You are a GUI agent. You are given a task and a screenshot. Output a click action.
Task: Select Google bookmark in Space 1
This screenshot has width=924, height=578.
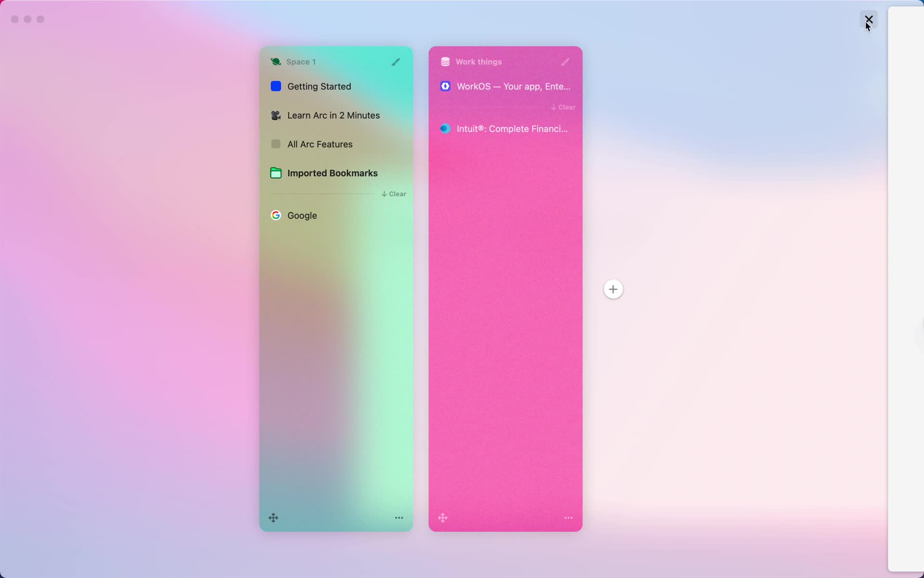(302, 215)
